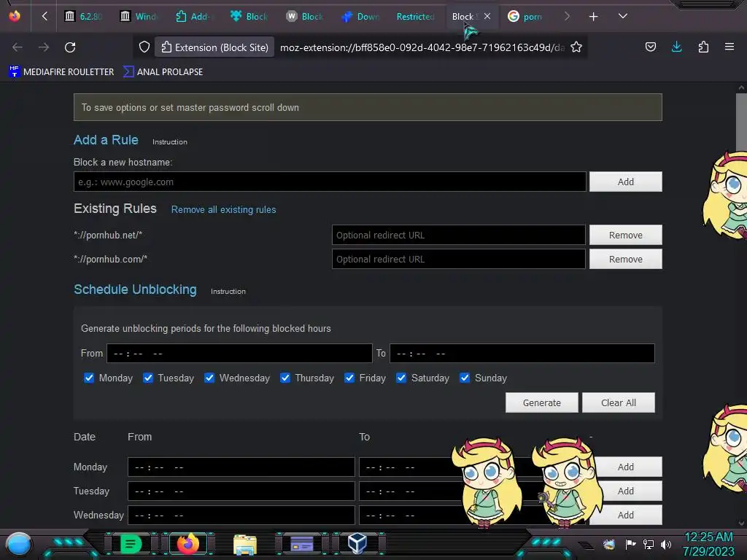This screenshot has height=560, width=747.
Task: Open the Firefox View icon
Action: (x=15, y=16)
